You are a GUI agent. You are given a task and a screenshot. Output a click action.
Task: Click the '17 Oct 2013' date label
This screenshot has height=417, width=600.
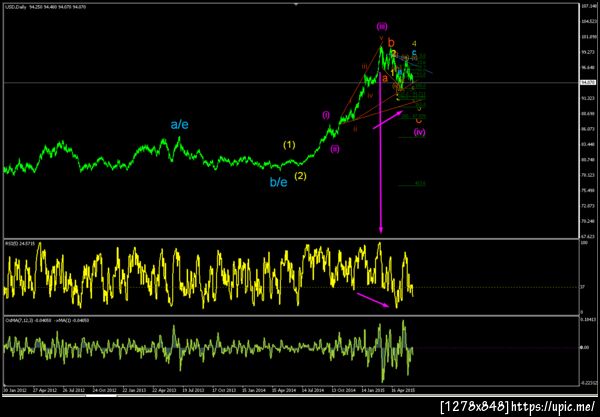pyautogui.click(x=224, y=390)
